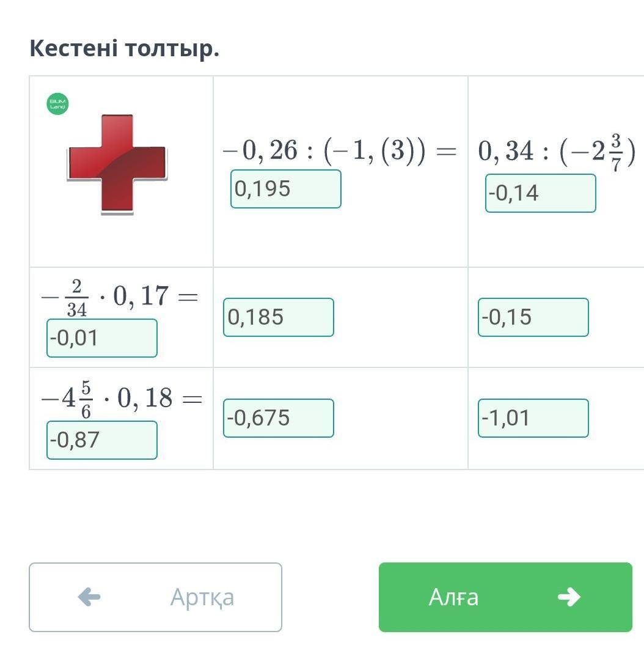Viewport: 644px width, 659px height.
Task: Click the answer box with -0,87
Action: pos(101,440)
